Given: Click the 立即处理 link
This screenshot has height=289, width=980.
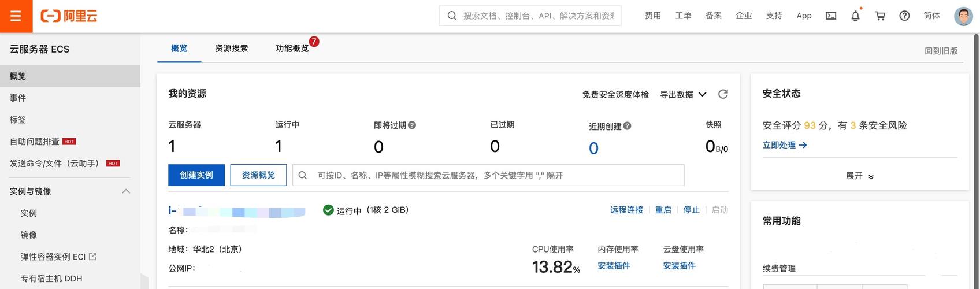Looking at the screenshot, I should pyautogui.click(x=779, y=145).
